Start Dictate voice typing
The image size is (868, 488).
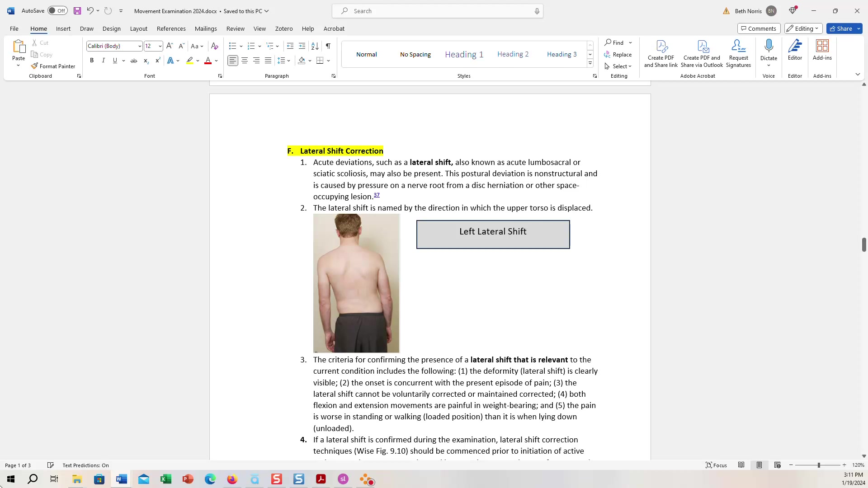click(x=769, y=50)
